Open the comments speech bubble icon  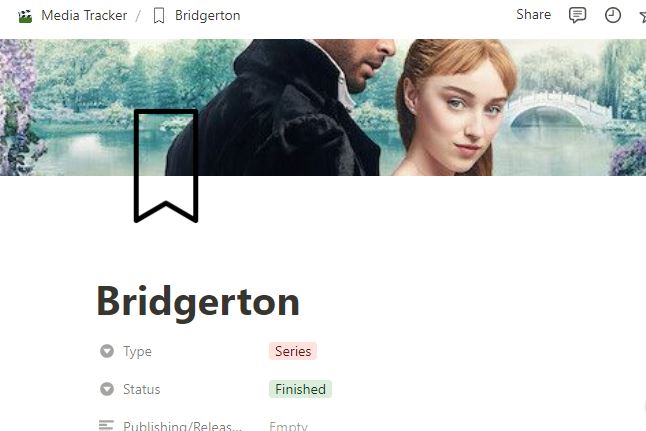pyautogui.click(x=577, y=15)
